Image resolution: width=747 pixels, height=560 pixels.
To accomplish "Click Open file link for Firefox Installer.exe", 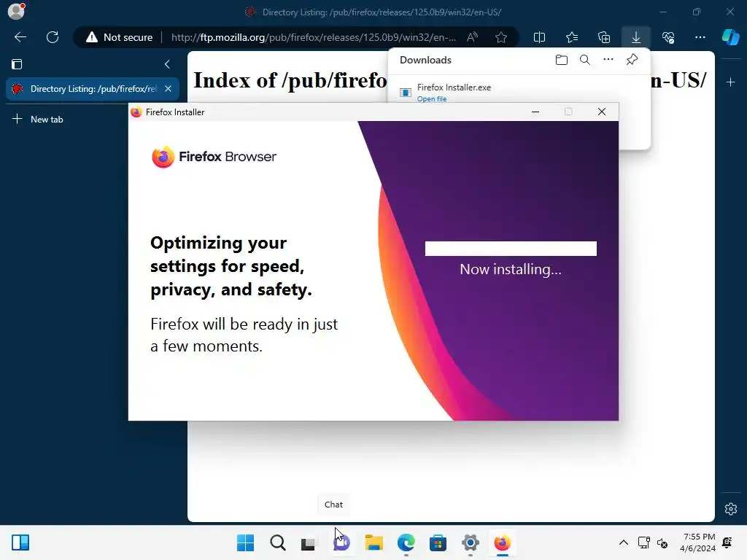I will [x=432, y=99].
